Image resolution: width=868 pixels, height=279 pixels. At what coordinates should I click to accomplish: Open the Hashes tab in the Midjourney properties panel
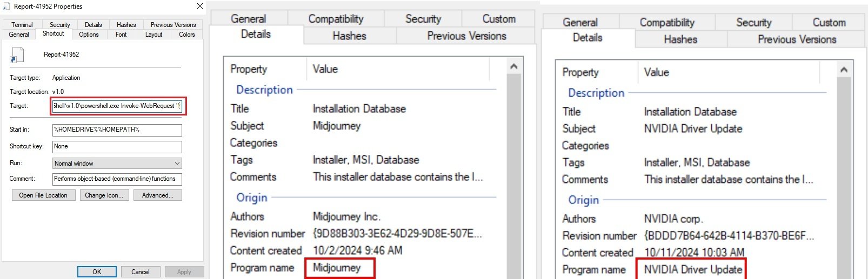[x=350, y=36]
